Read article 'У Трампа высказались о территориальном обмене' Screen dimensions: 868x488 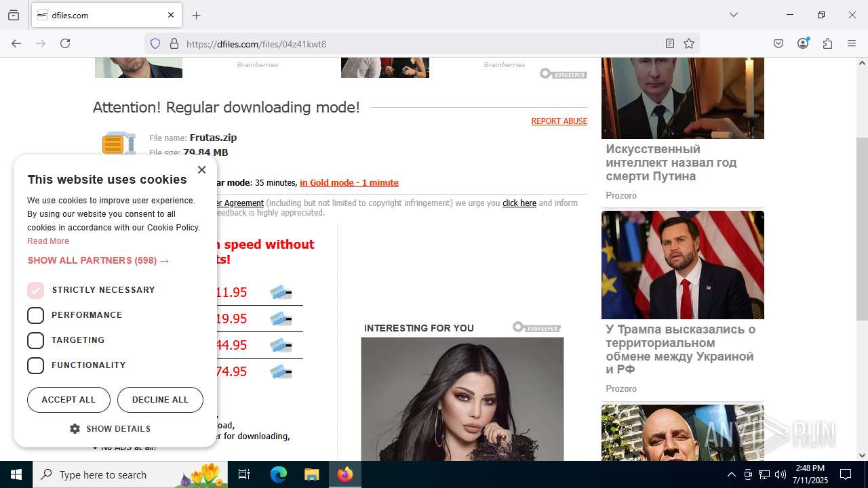(680, 350)
